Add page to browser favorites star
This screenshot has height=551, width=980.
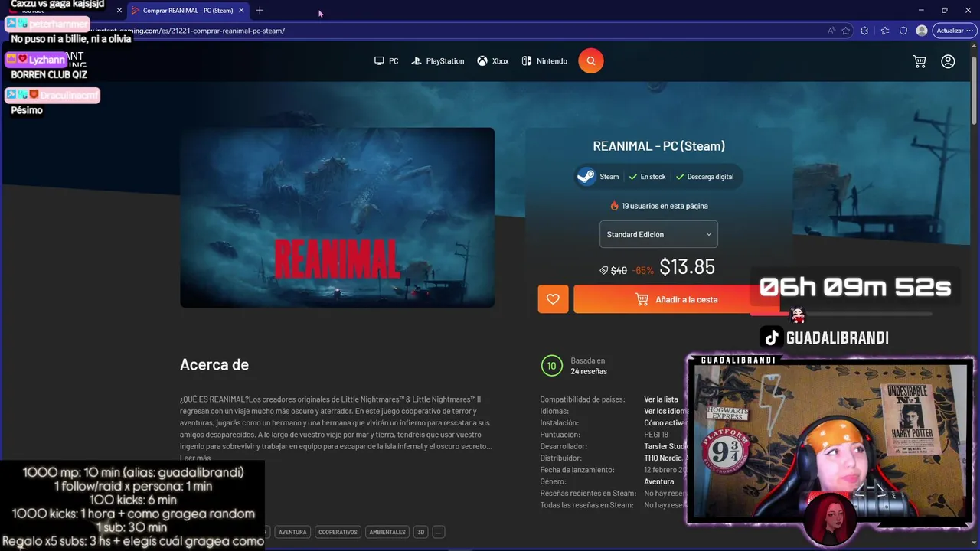(846, 31)
